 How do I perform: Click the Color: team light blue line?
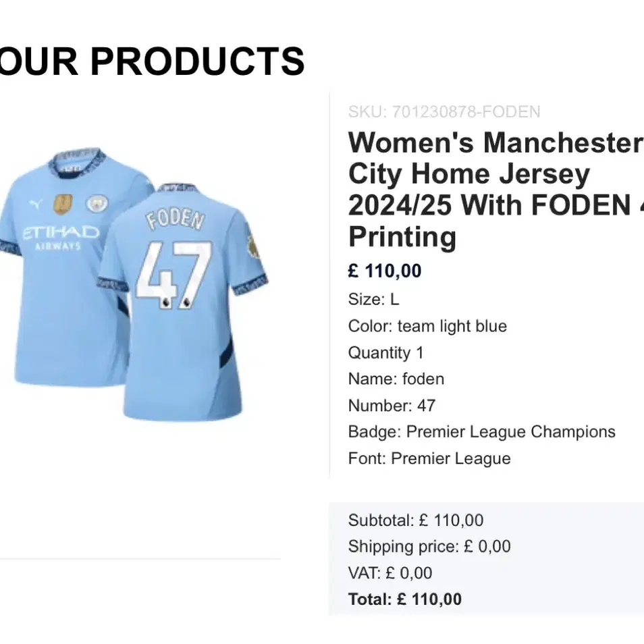click(x=427, y=326)
